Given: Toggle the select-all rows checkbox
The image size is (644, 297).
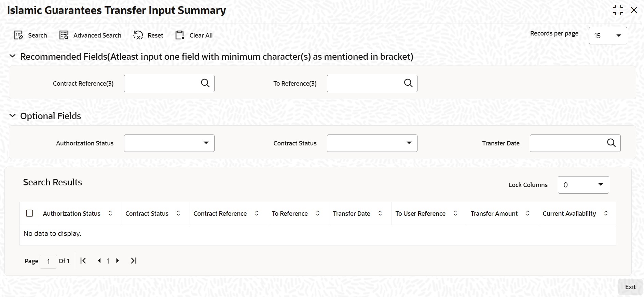Looking at the screenshot, I should click(30, 213).
